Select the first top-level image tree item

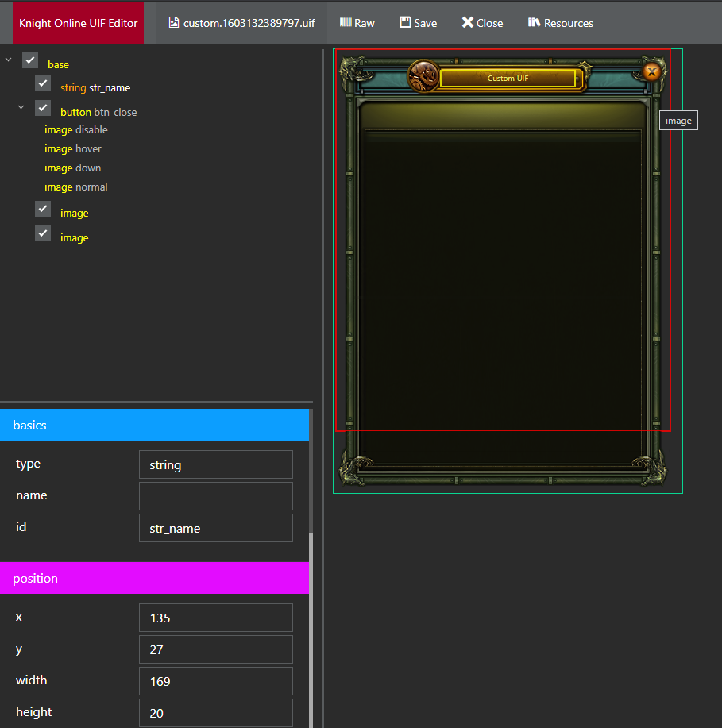pyautogui.click(x=75, y=213)
